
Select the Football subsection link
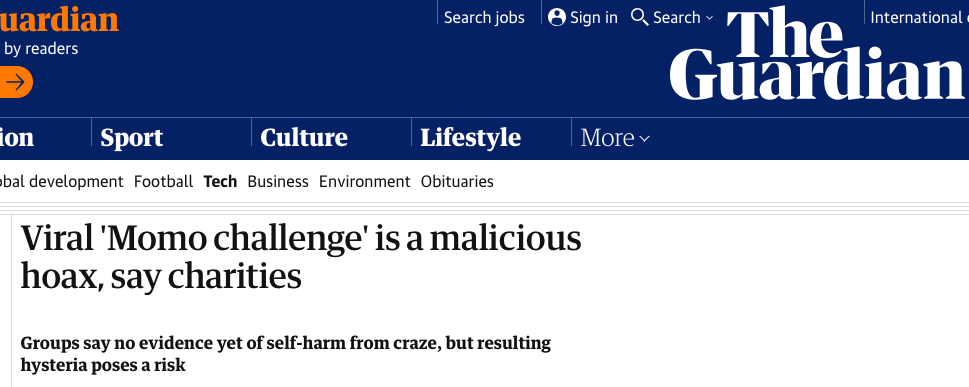(163, 181)
